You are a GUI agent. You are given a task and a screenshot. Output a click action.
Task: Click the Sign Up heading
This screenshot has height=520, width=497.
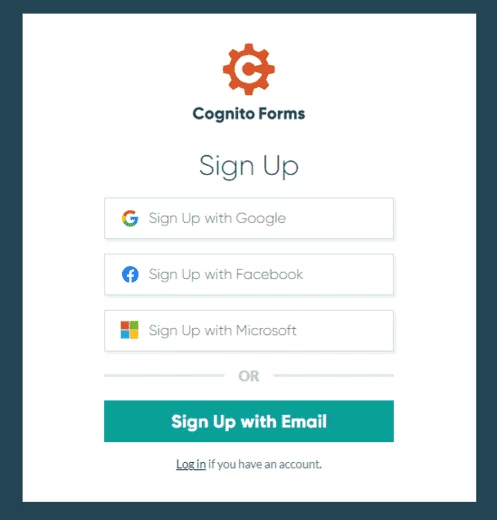pyautogui.click(x=249, y=166)
